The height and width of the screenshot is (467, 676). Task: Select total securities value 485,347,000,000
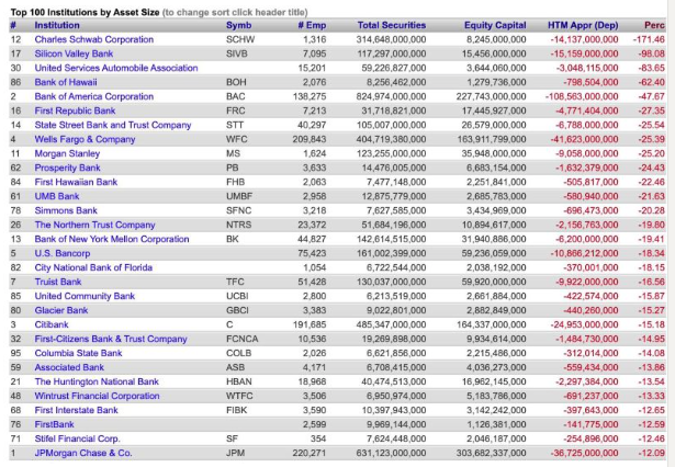(391, 324)
